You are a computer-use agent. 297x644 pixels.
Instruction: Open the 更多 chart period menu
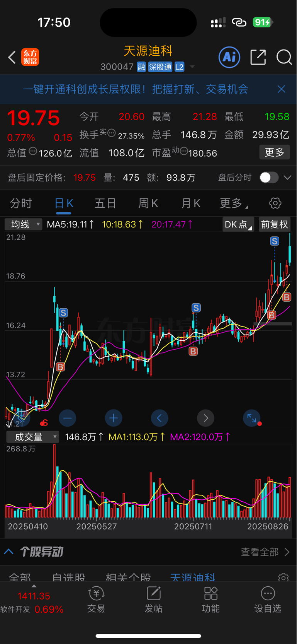(x=234, y=203)
